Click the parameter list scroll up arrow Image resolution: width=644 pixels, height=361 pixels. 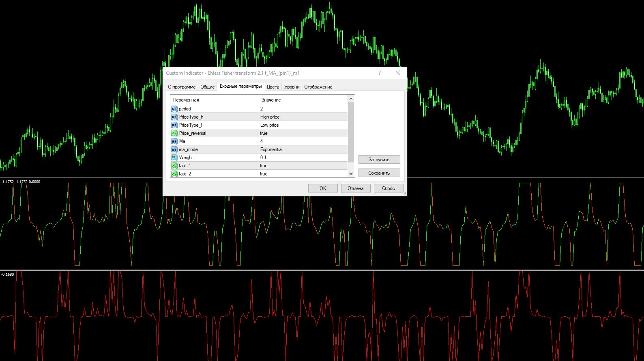(x=351, y=99)
